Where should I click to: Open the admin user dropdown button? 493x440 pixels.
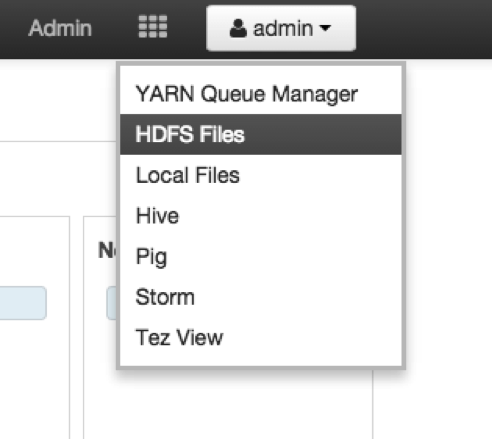click(281, 28)
